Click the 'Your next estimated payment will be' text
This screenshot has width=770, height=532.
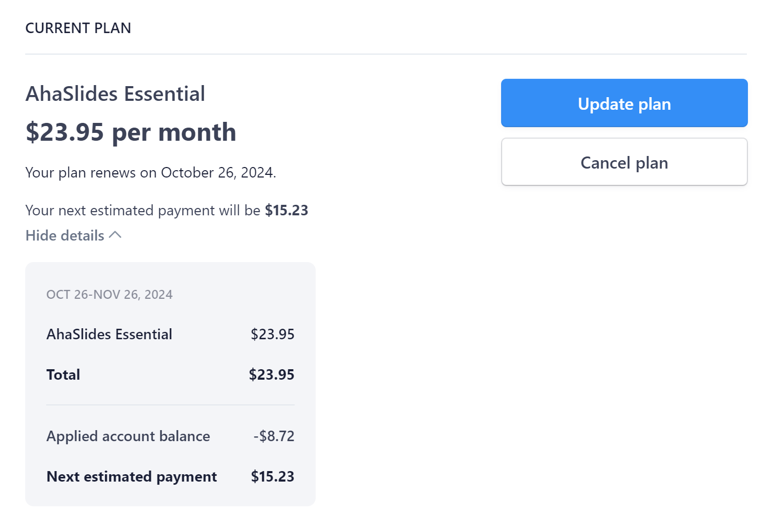tap(143, 211)
